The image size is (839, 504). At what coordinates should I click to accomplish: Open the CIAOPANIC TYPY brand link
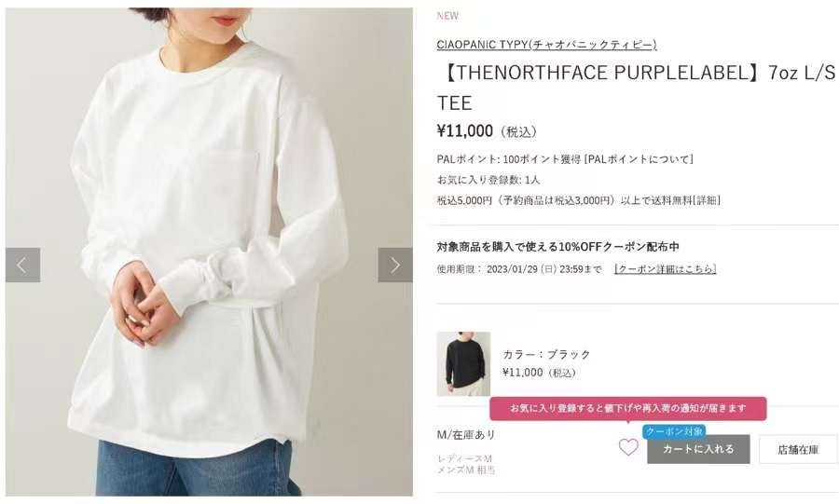click(x=546, y=45)
